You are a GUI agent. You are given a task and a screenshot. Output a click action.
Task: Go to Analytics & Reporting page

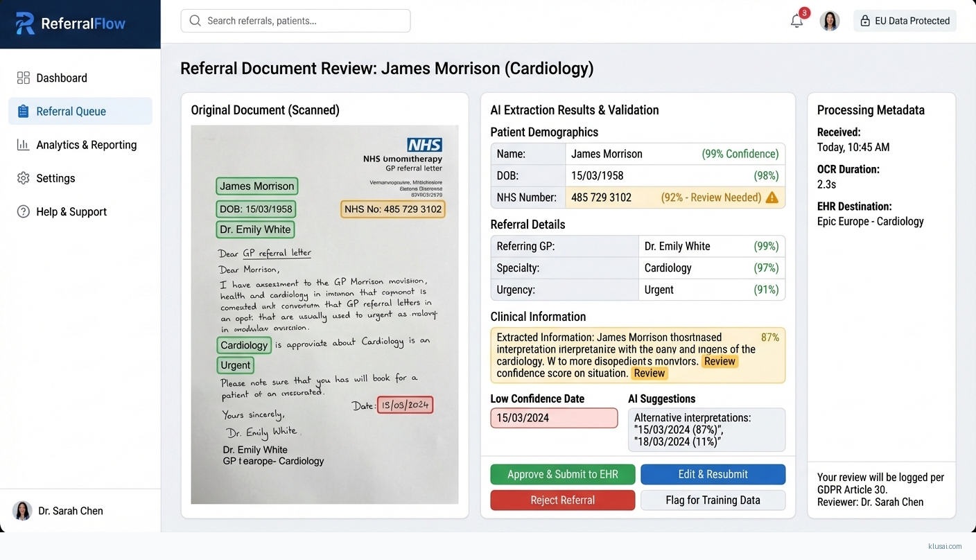pyautogui.click(x=86, y=145)
